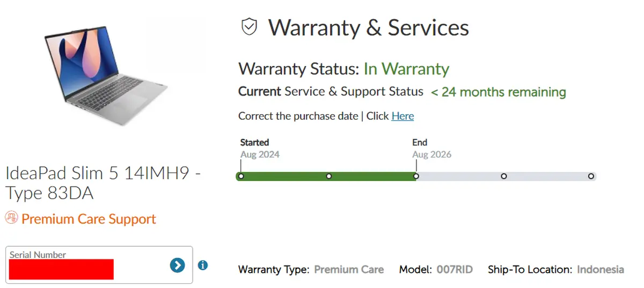Click the 'In Warranty' status text
Image resolution: width=644 pixels, height=288 pixels.
point(406,69)
